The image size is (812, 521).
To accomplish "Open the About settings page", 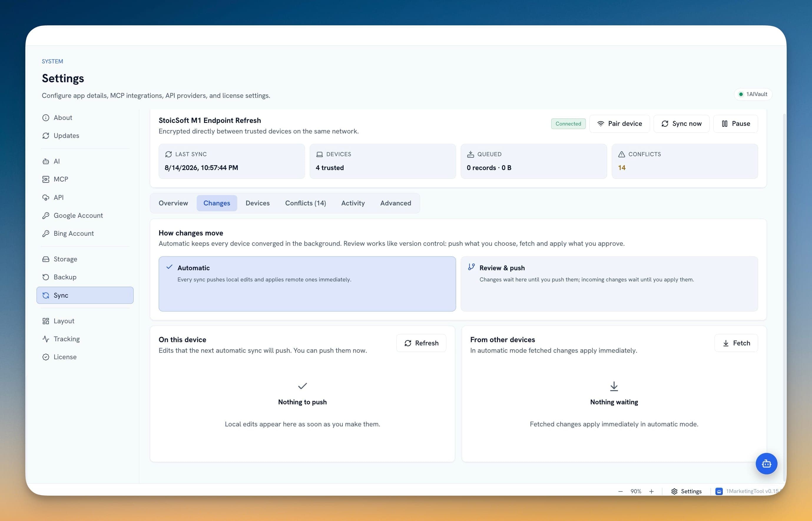I will click(85, 117).
